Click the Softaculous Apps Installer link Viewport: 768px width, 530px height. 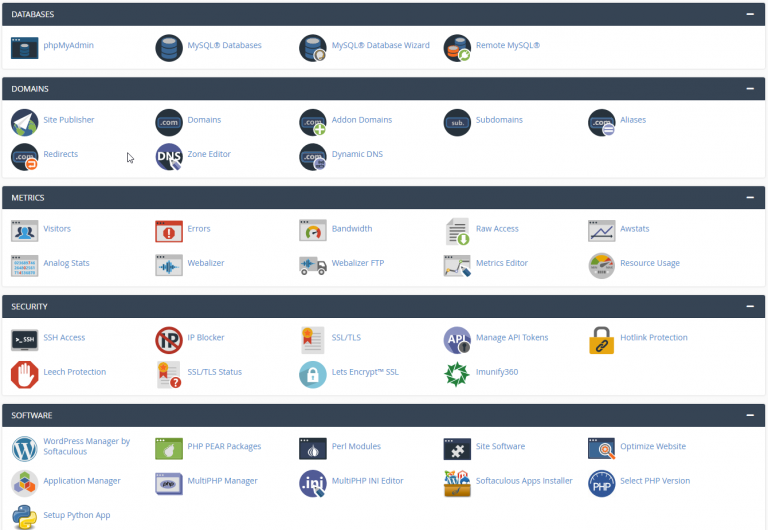[x=524, y=481]
